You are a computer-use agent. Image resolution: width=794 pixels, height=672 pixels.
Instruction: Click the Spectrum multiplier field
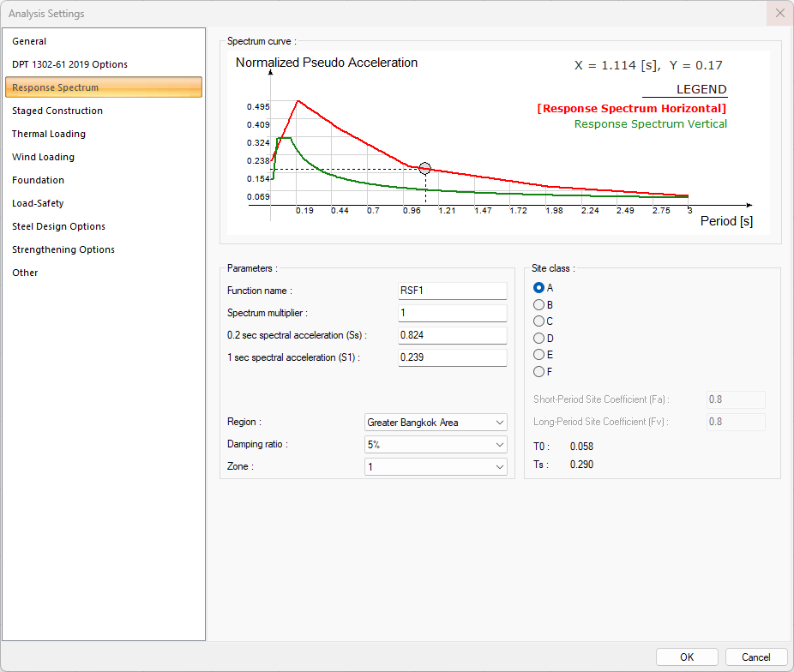tap(453, 313)
